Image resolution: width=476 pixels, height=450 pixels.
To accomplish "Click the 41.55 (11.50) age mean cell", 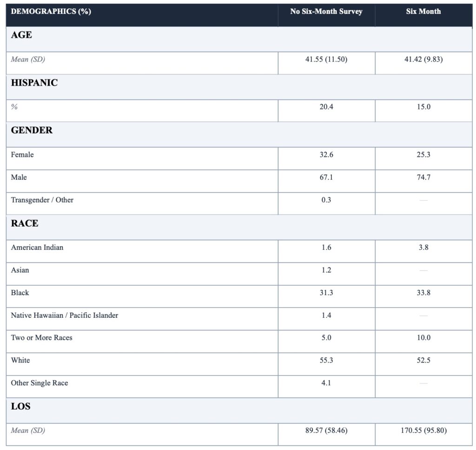I will coord(326,59).
